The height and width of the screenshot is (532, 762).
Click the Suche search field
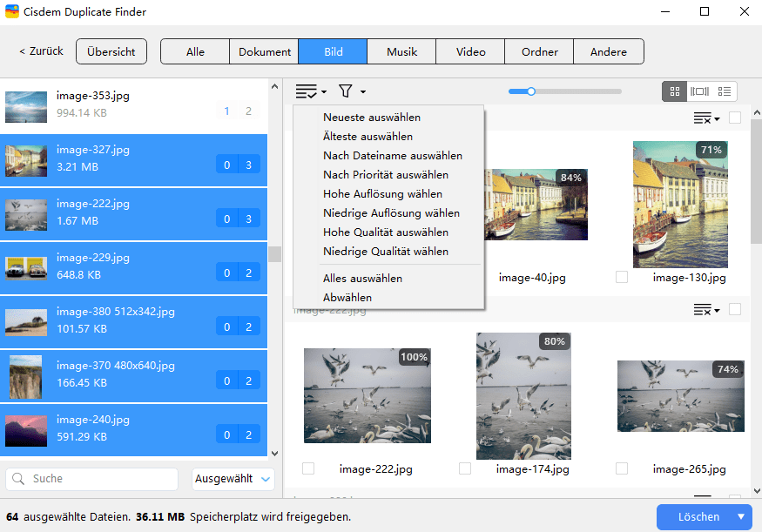tap(100, 479)
